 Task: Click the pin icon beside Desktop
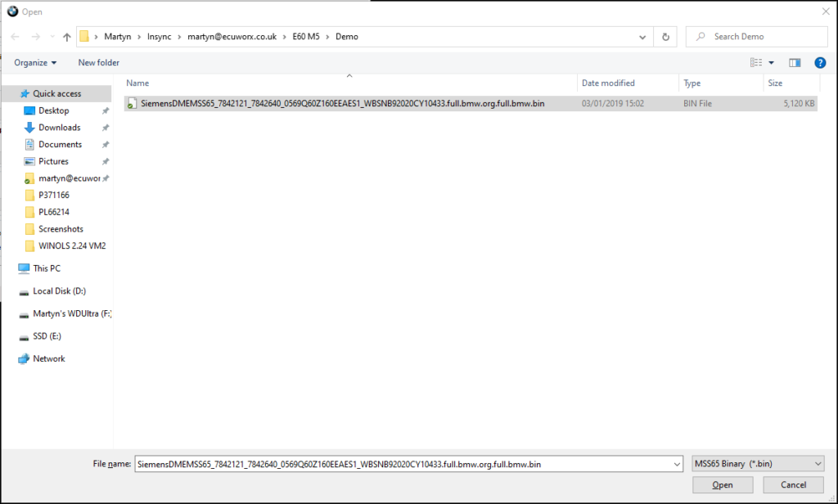[x=106, y=110]
